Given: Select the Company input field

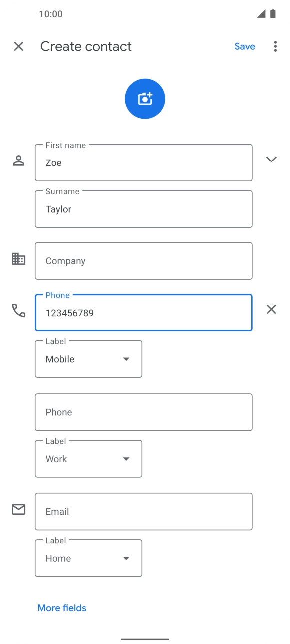Looking at the screenshot, I should tap(143, 261).
